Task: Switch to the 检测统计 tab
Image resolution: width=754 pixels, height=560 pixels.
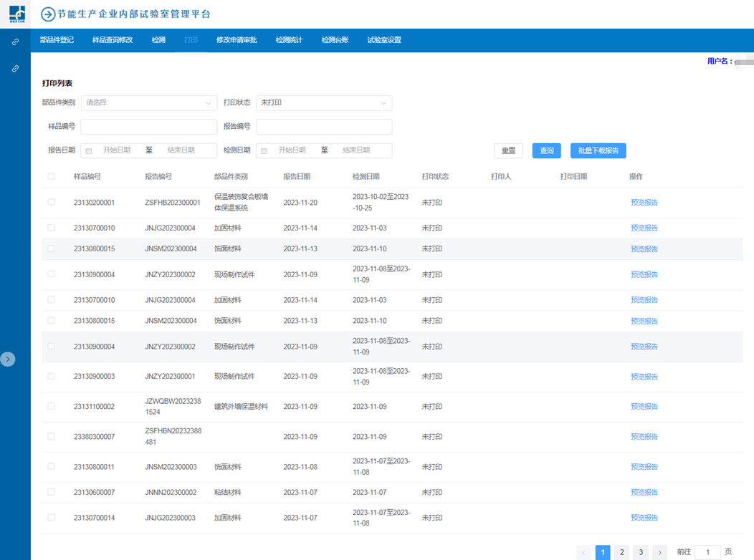Action: pyautogui.click(x=289, y=40)
